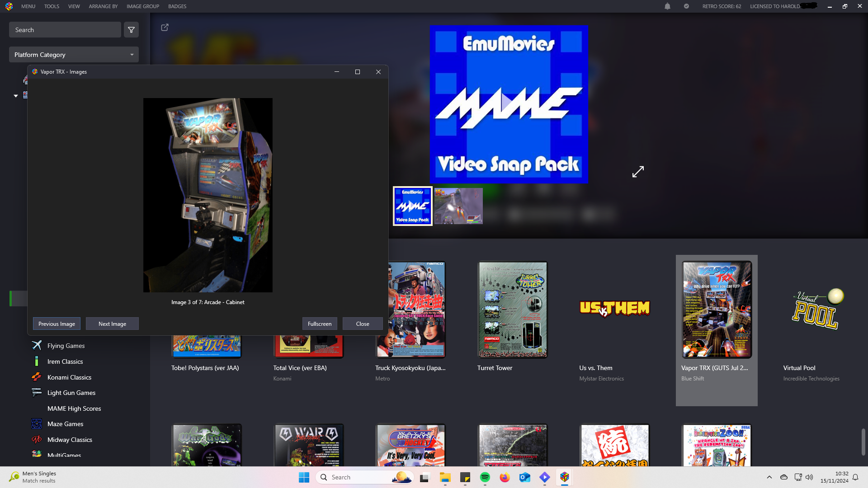The height and width of the screenshot is (488, 868).
Task: Click the Close button in Images window
Action: 363,324
